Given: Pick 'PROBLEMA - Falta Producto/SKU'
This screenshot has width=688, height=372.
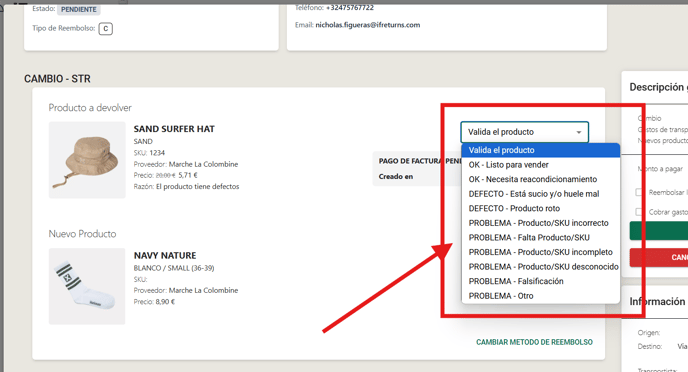Looking at the screenshot, I should pyautogui.click(x=541, y=237).
